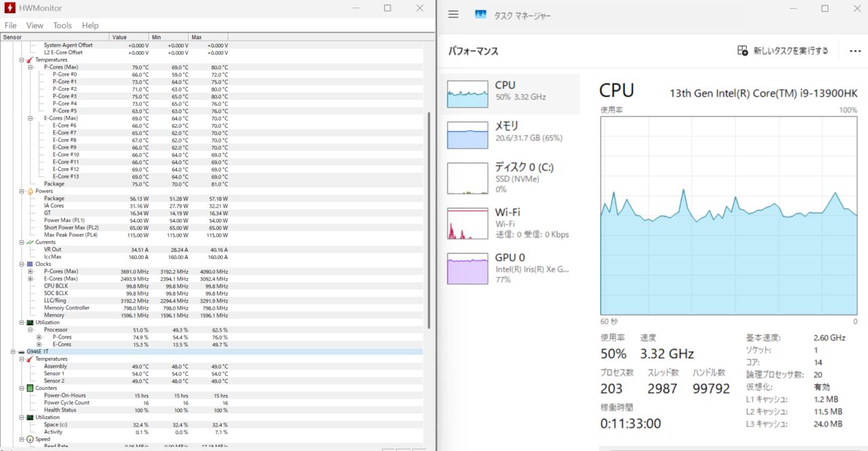Collapse the Powers tree section
868x451 pixels.
click(x=22, y=191)
